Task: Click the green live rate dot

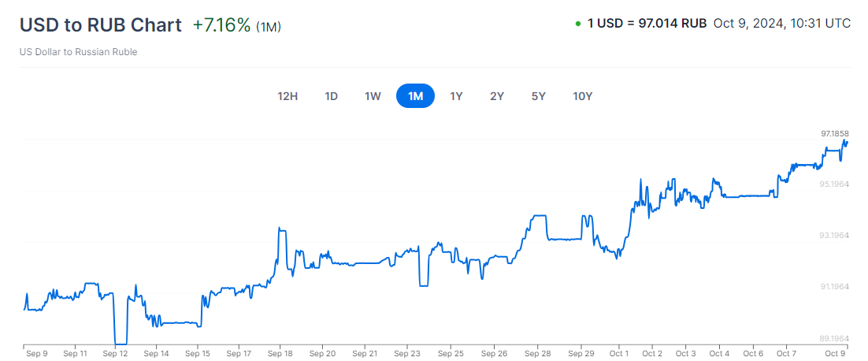Action: coord(578,24)
